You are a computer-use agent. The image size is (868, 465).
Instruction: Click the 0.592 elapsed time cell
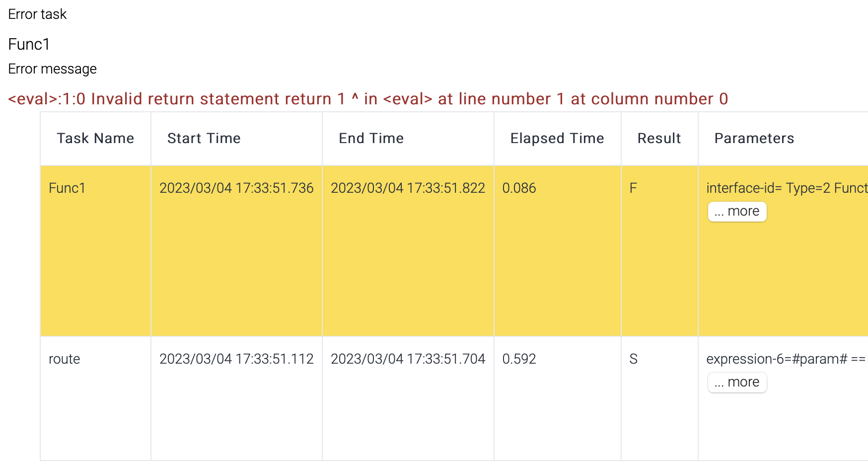coord(519,359)
